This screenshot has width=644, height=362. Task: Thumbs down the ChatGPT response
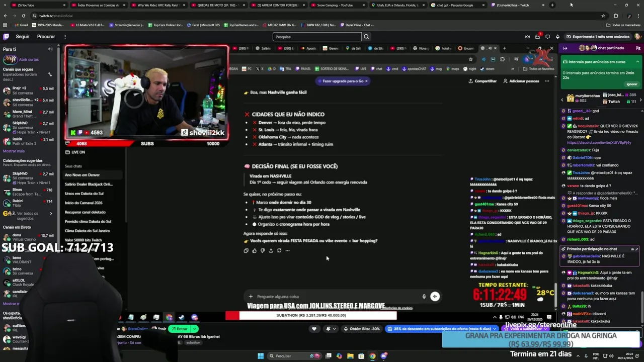tap(263, 250)
